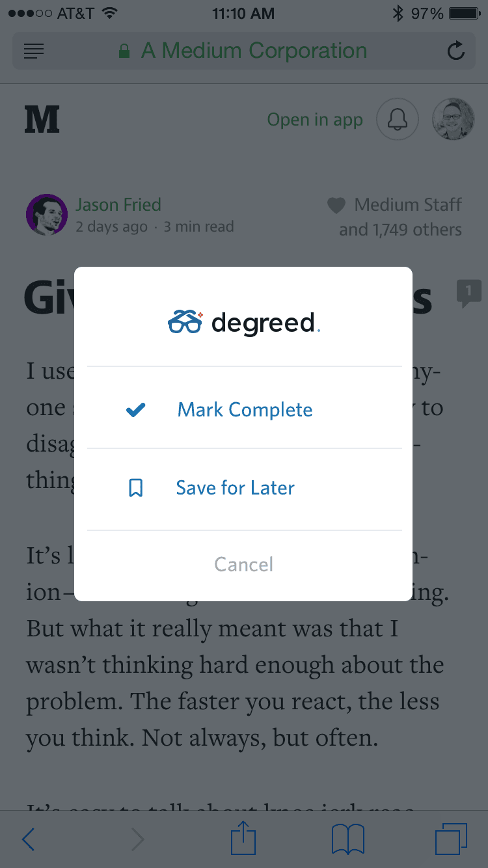Tap the Safari forward arrow
Screen dimensions: 488x868
[137, 840]
